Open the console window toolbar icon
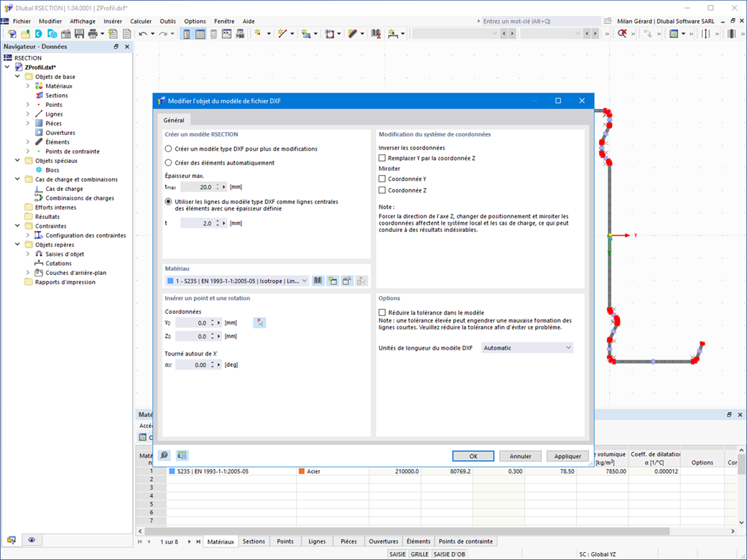This screenshot has width=747, height=560. click(x=227, y=34)
